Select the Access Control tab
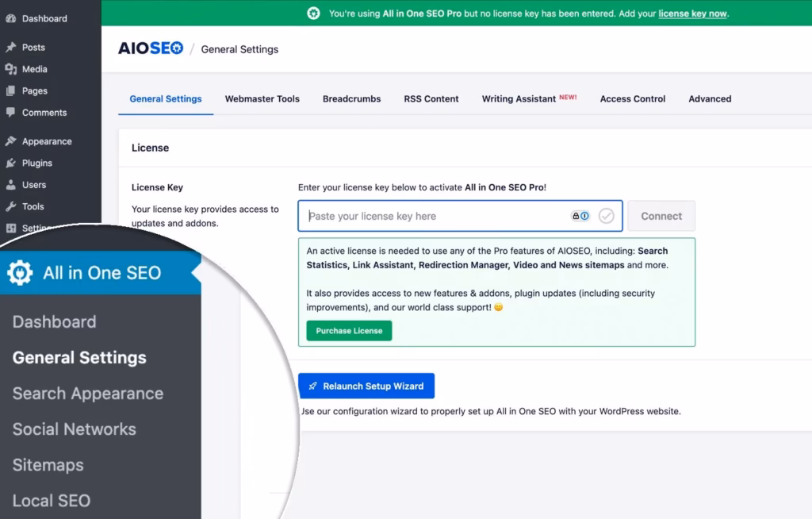The width and height of the screenshot is (812, 519). coord(632,99)
